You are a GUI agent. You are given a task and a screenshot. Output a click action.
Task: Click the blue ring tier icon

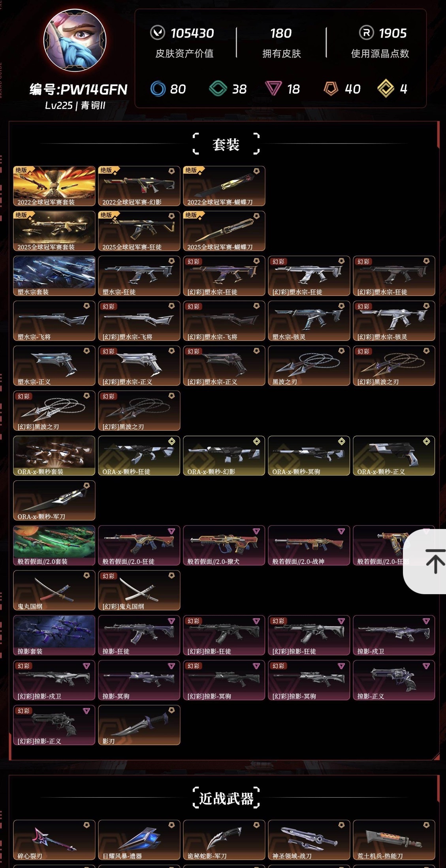pyautogui.click(x=158, y=88)
